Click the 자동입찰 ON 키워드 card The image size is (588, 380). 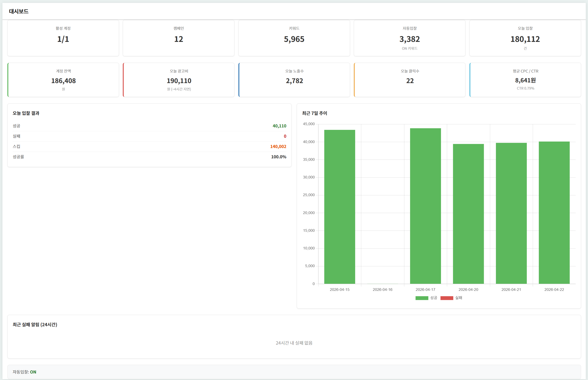[x=410, y=38]
